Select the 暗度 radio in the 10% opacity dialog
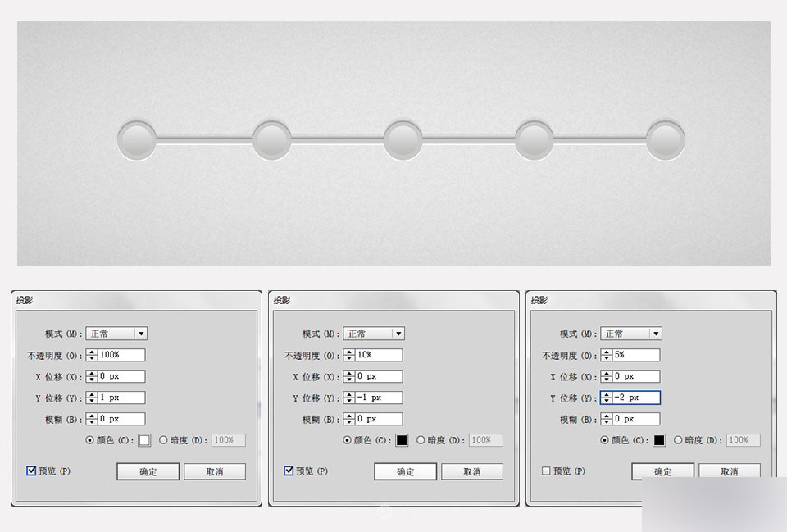This screenshot has width=787, height=532. (421, 440)
